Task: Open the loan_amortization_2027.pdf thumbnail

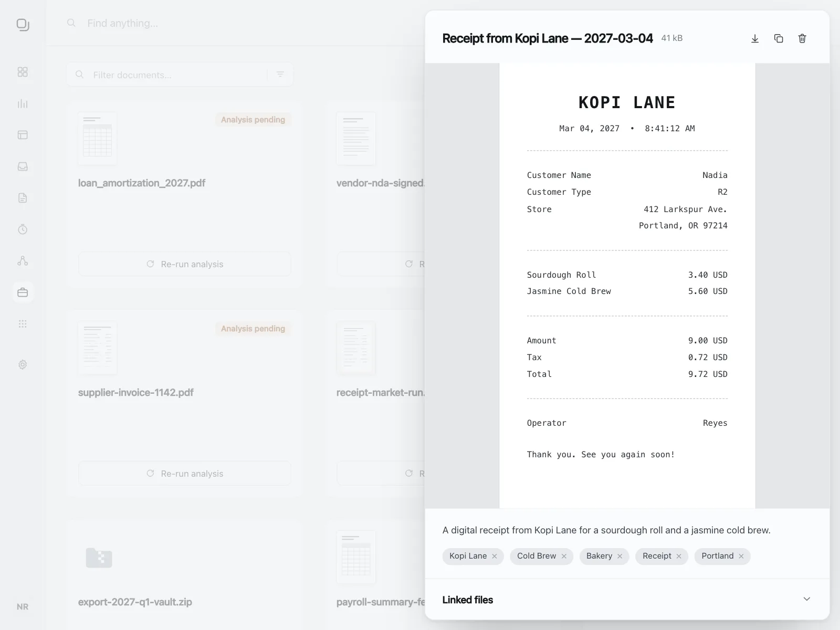Action: (x=98, y=139)
